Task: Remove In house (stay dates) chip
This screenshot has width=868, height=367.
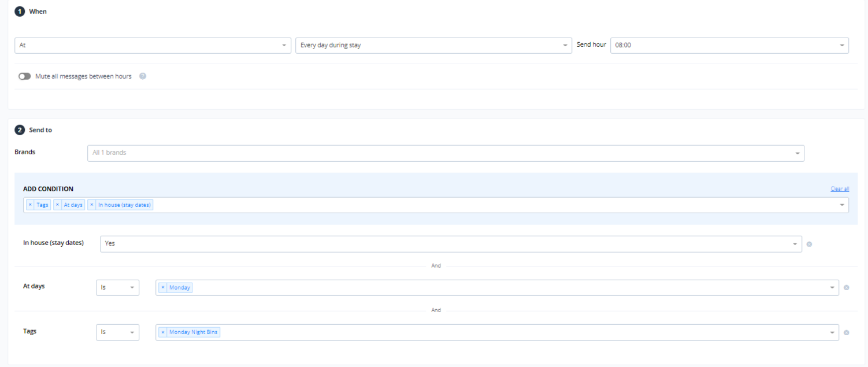Action: pos(91,205)
